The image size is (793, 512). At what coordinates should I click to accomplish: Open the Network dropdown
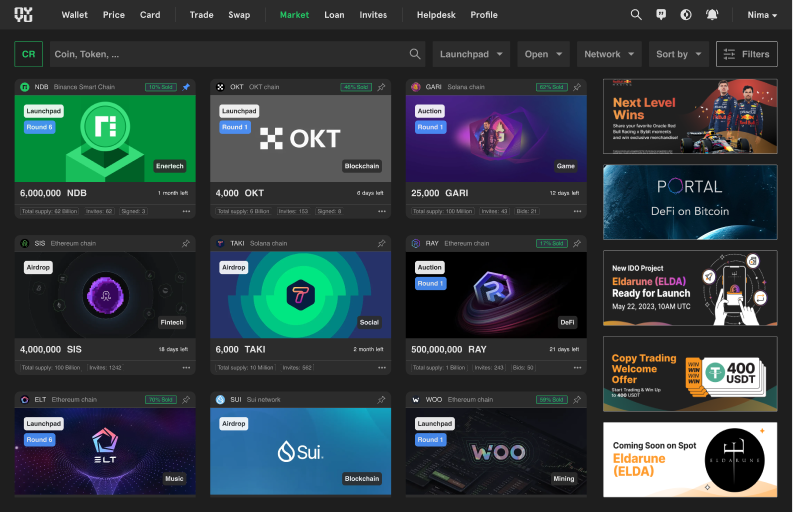tap(608, 54)
